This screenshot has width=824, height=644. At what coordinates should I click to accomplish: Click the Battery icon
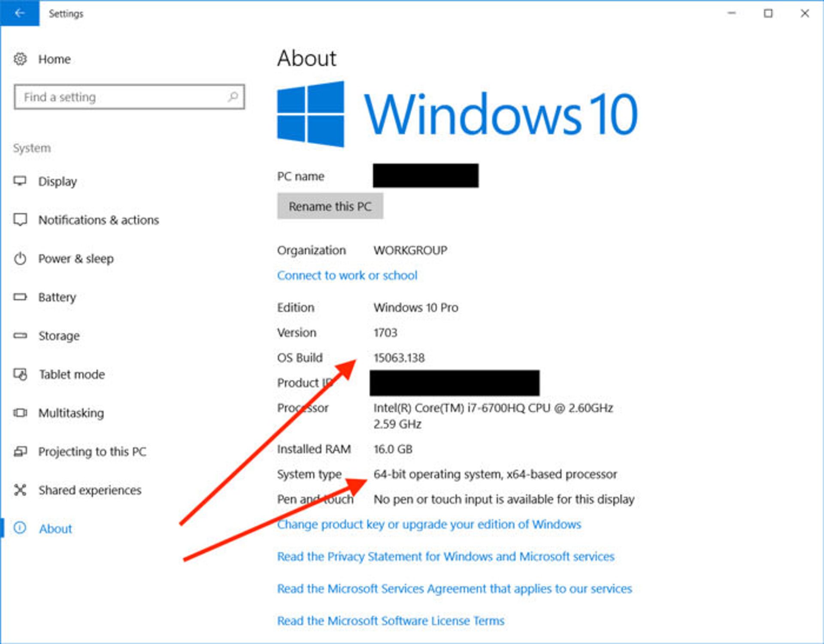(20, 297)
